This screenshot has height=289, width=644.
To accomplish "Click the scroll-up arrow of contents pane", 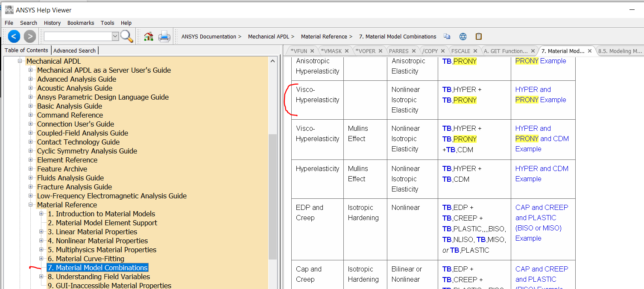I will tap(272, 61).
